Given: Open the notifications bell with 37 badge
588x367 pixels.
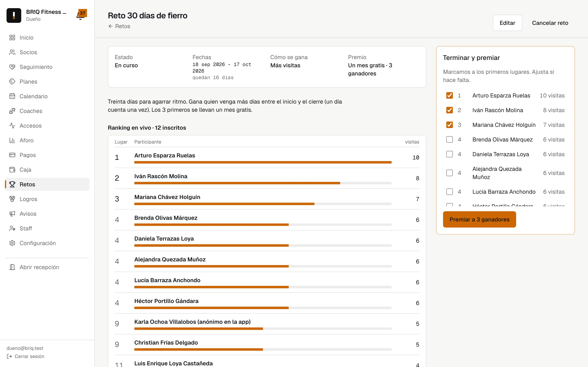Looking at the screenshot, I should pos(81,15).
